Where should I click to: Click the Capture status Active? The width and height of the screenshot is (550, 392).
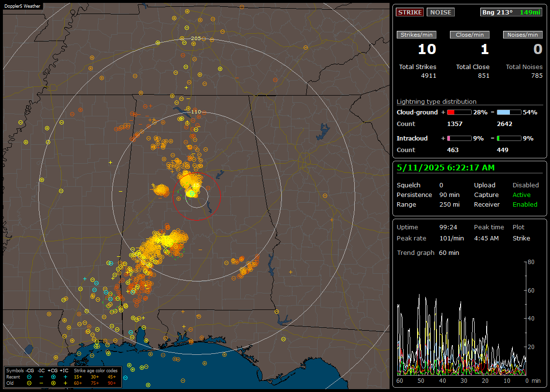coord(521,195)
